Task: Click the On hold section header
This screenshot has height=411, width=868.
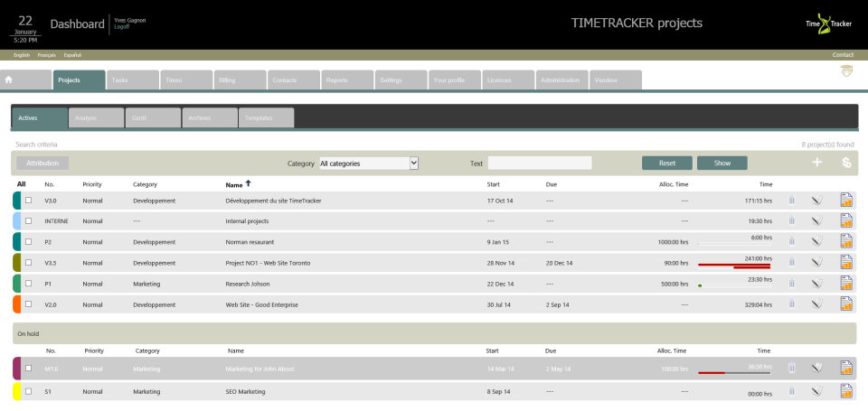Action: tap(434, 333)
